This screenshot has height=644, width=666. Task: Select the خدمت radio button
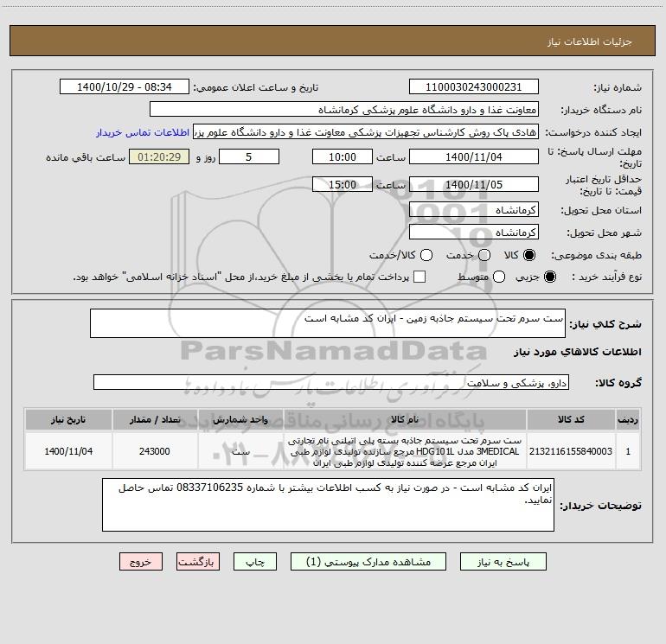[x=484, y=255]
